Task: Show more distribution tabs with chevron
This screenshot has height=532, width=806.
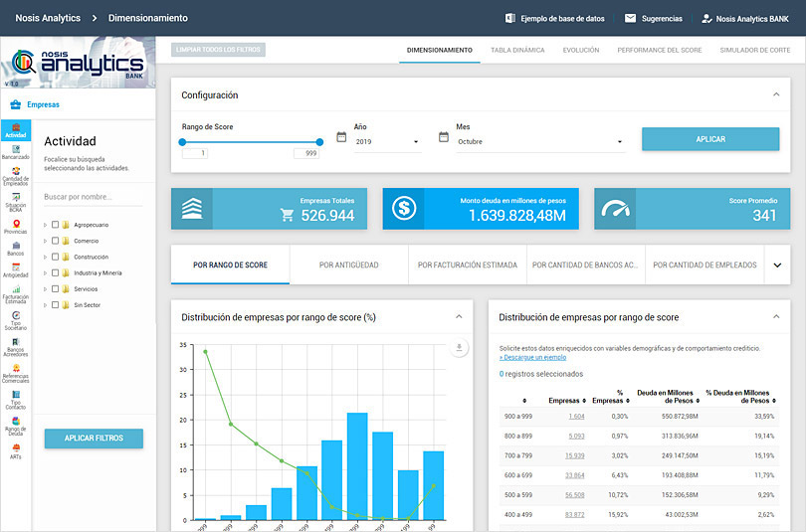Action: [777, 265]
